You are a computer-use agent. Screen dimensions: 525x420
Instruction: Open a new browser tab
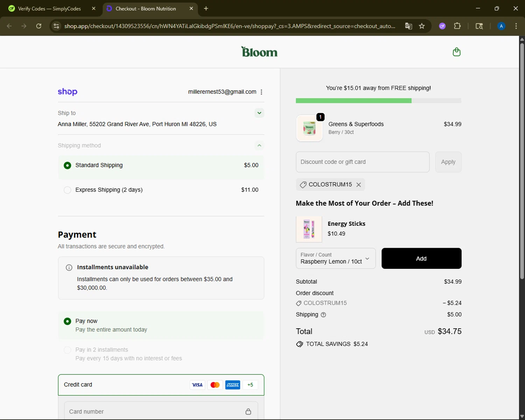(x=206, y=9)
